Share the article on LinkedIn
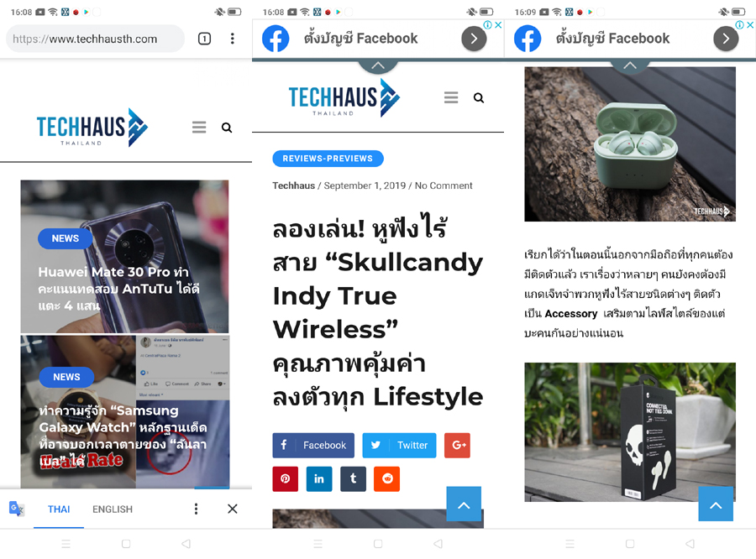The width and height of the screenshot is (756, 559). [319, 478]
